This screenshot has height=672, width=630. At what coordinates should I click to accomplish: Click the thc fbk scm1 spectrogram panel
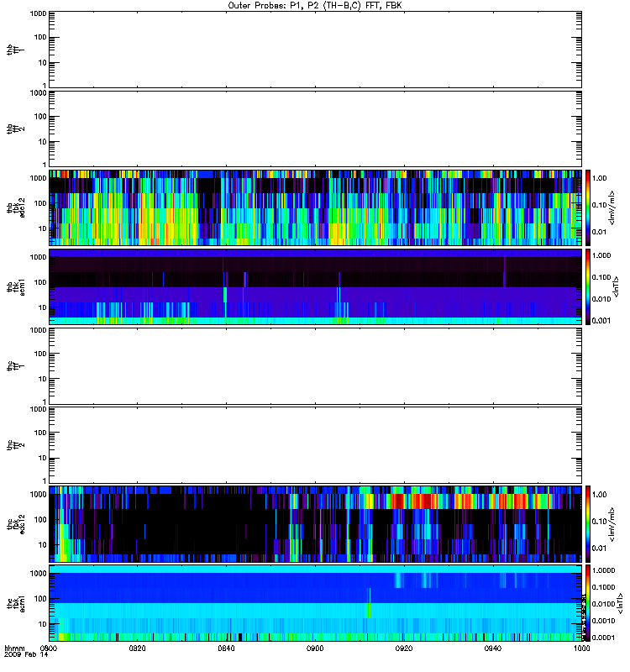coord(316,602)
